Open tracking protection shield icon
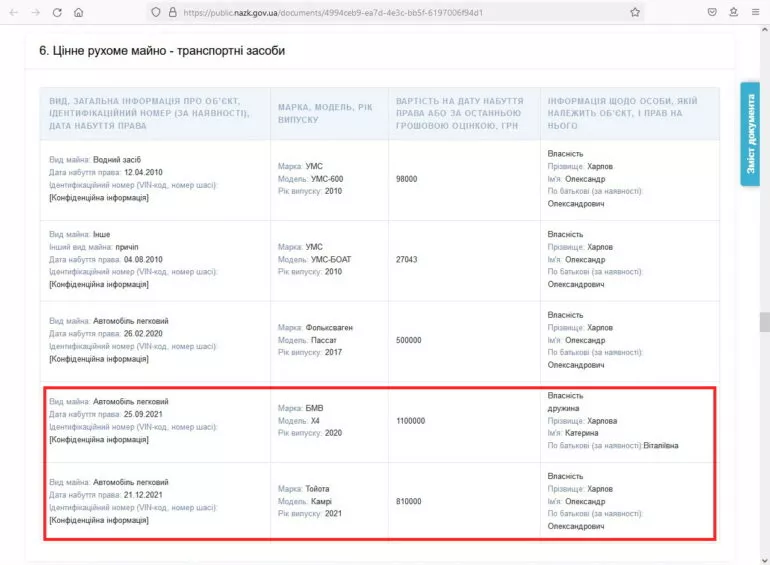Viewport: 770px width, 565px height. [x=155, y=12]
